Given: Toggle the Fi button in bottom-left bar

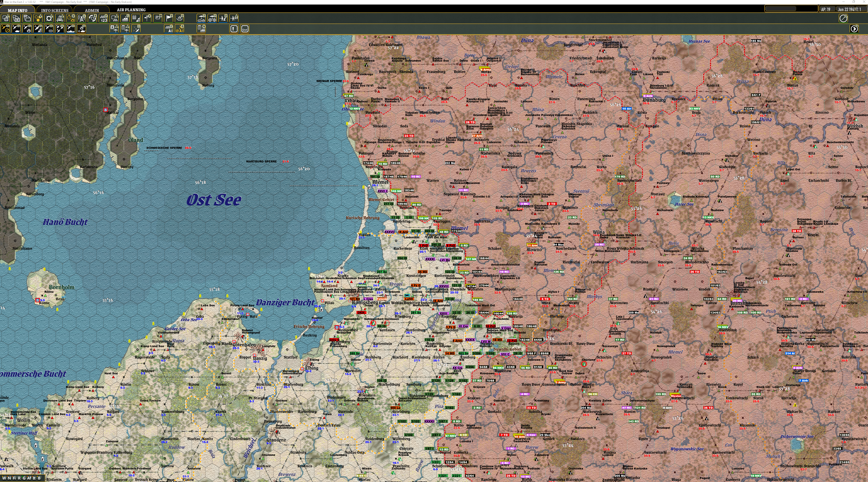Looking at the screenshot, I should coord(14,478).
